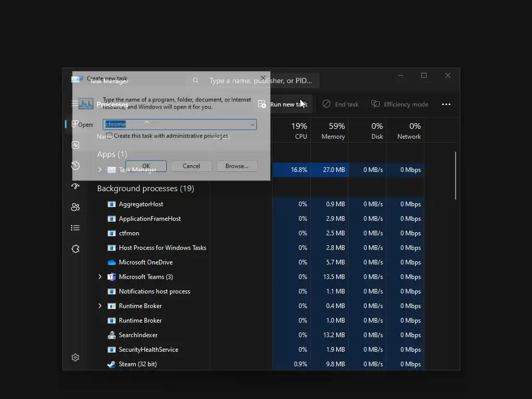This screenshot has width=532, height=399.
Task: Close the Create new task dialog
Action: pos(263,78)
